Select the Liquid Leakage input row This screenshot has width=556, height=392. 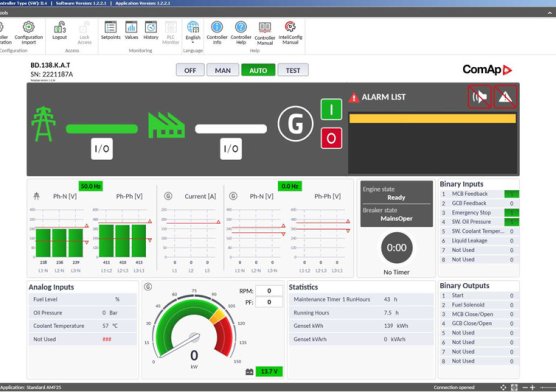coord(479,241)
